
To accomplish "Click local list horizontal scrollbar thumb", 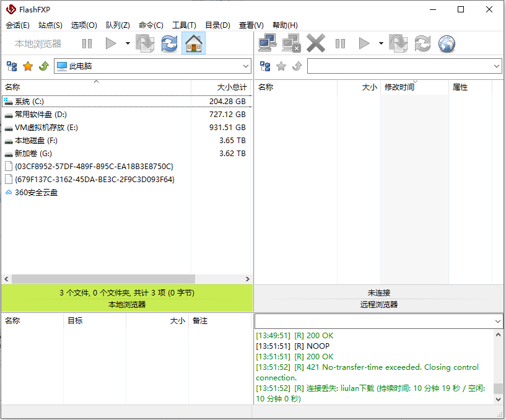I will (103, 279).
